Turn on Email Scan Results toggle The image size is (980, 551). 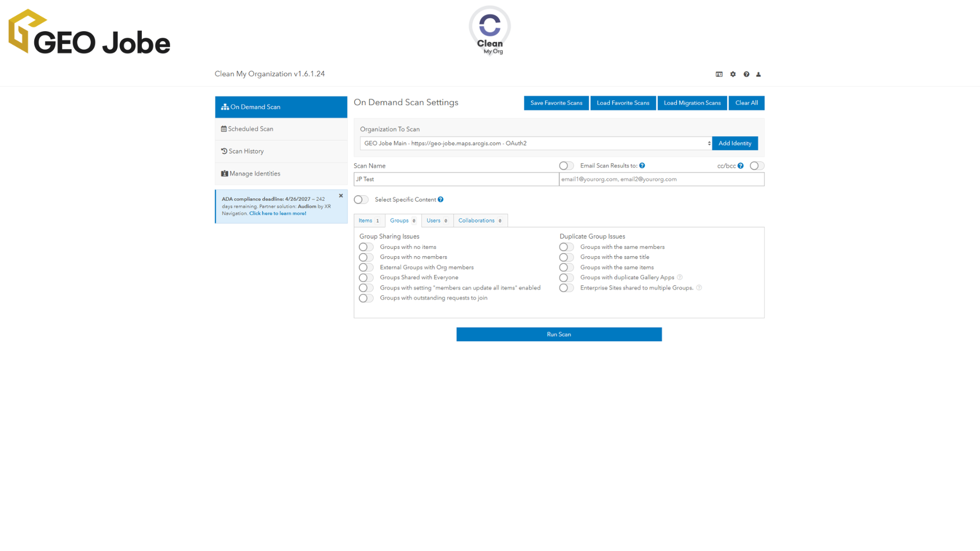(566, 166)
